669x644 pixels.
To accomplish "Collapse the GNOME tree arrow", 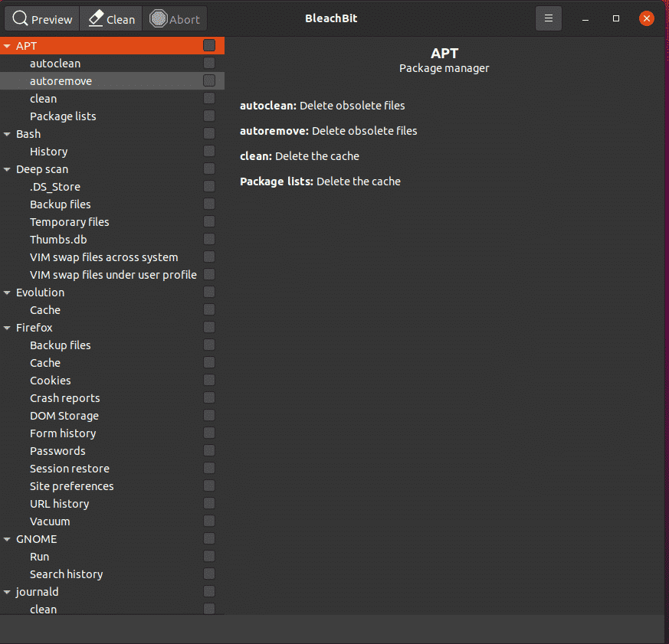I will (7, 539).
